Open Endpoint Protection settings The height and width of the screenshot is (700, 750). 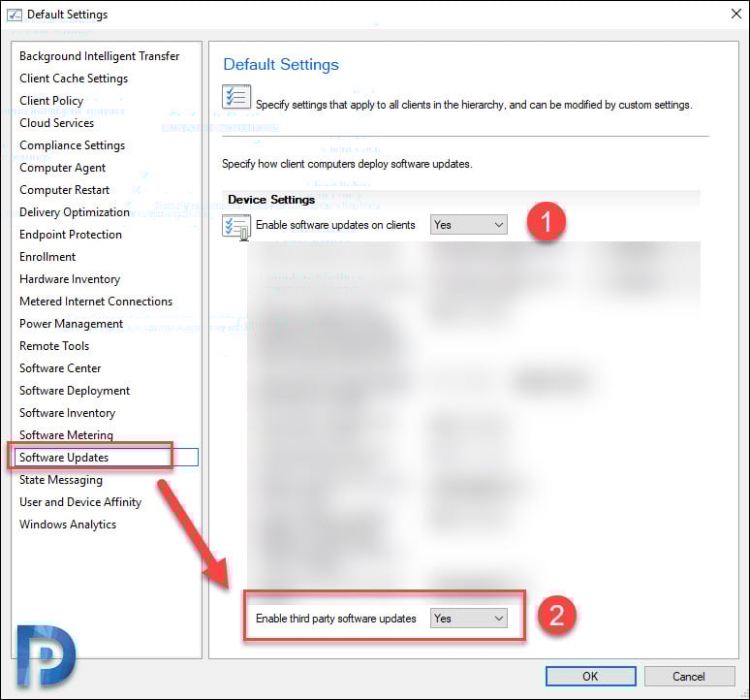click(71, 235)
